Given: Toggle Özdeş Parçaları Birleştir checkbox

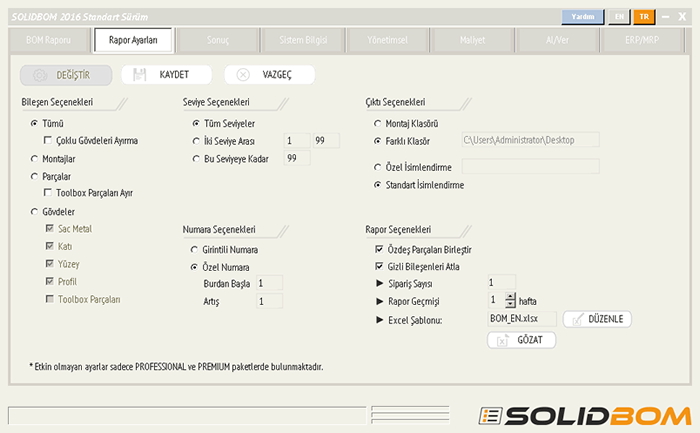Looking at the screenshot, I should tap(379, 249).
